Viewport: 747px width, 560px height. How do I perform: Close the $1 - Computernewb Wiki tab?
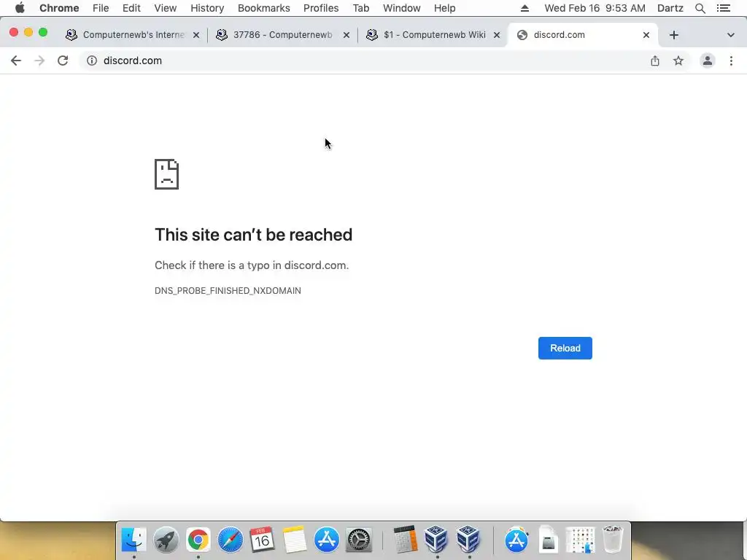(x=496, y=35)
